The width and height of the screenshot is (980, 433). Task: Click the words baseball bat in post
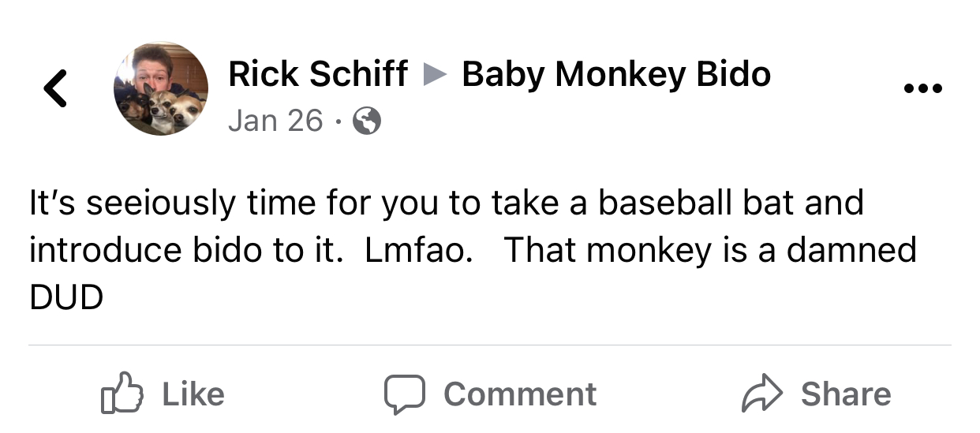coord(697,203)
